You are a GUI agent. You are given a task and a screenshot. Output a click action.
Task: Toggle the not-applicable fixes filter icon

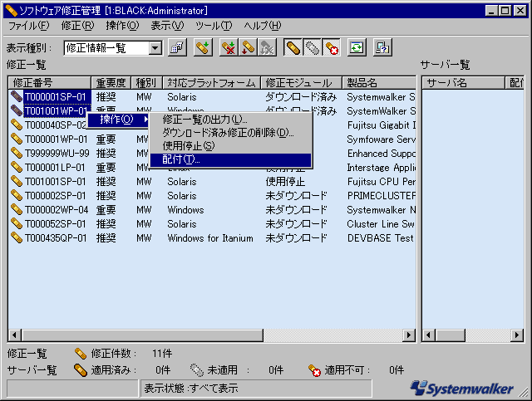(331, 48)
